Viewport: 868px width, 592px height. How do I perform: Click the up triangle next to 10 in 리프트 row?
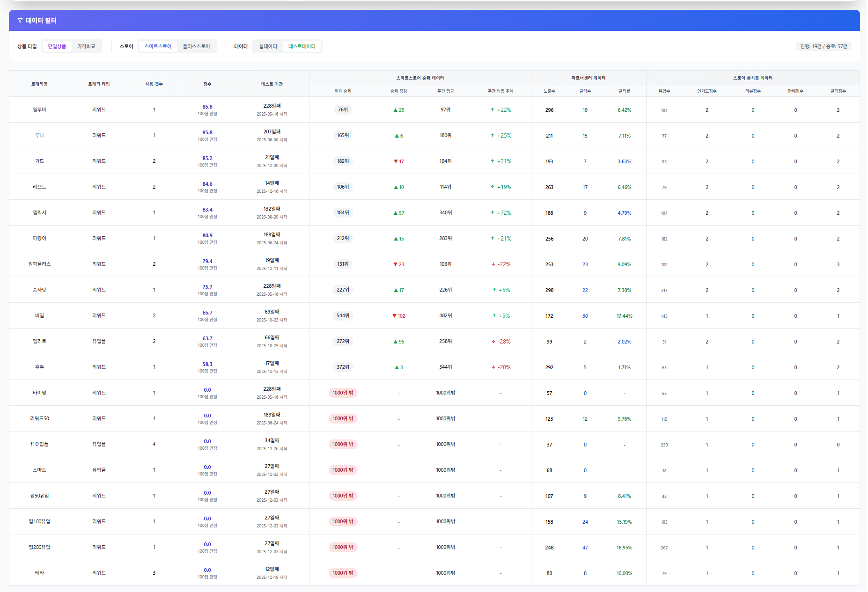pyautogui.click(x=396, y=187)
